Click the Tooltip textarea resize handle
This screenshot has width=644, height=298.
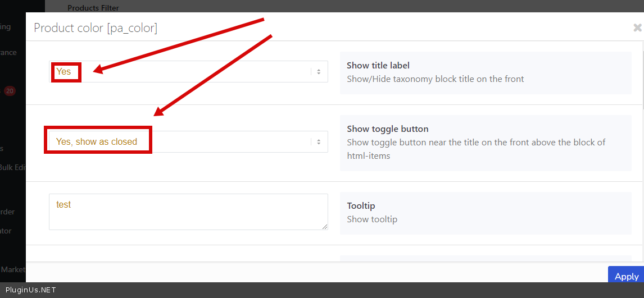pos(325,227)
